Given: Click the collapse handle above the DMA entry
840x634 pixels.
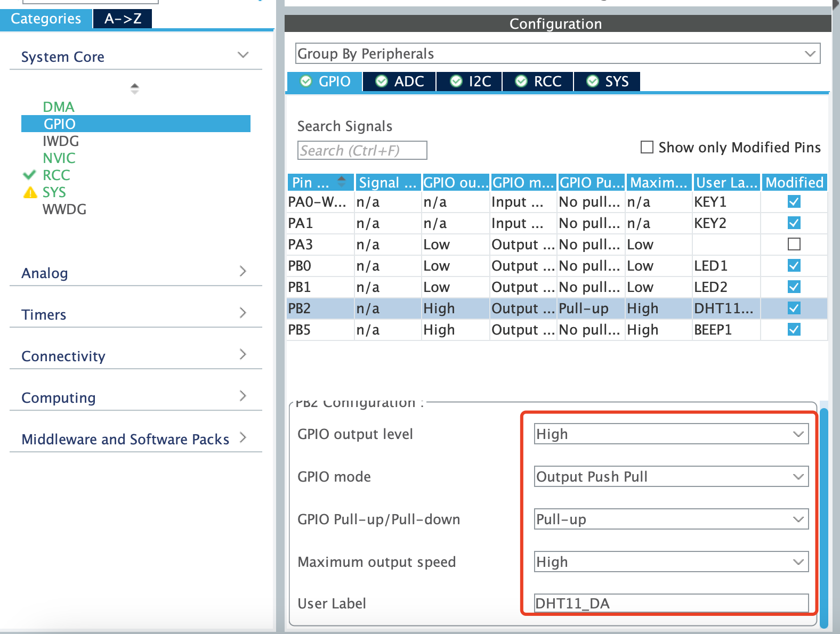Looking at the screenshot, I should pos(135,88).
